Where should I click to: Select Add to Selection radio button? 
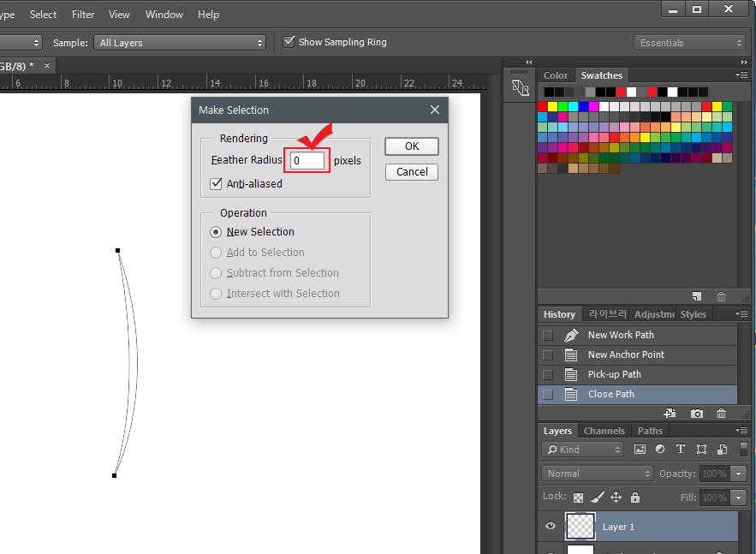216,253
